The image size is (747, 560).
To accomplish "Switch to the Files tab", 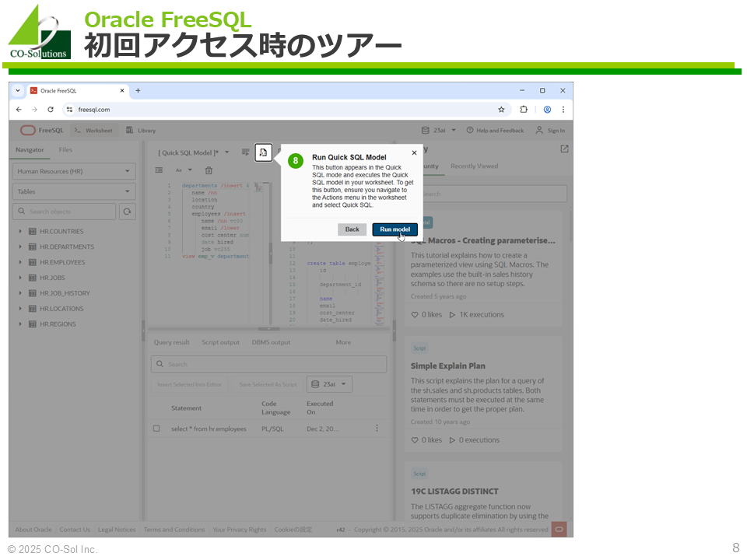I will coord(65,150).
